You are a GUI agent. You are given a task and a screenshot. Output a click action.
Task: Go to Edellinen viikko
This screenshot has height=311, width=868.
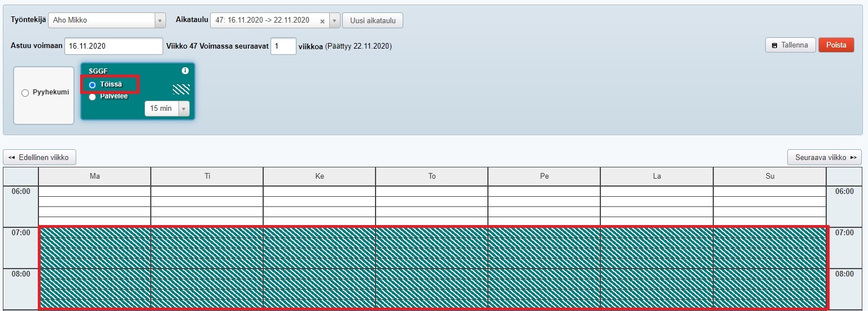40,157
